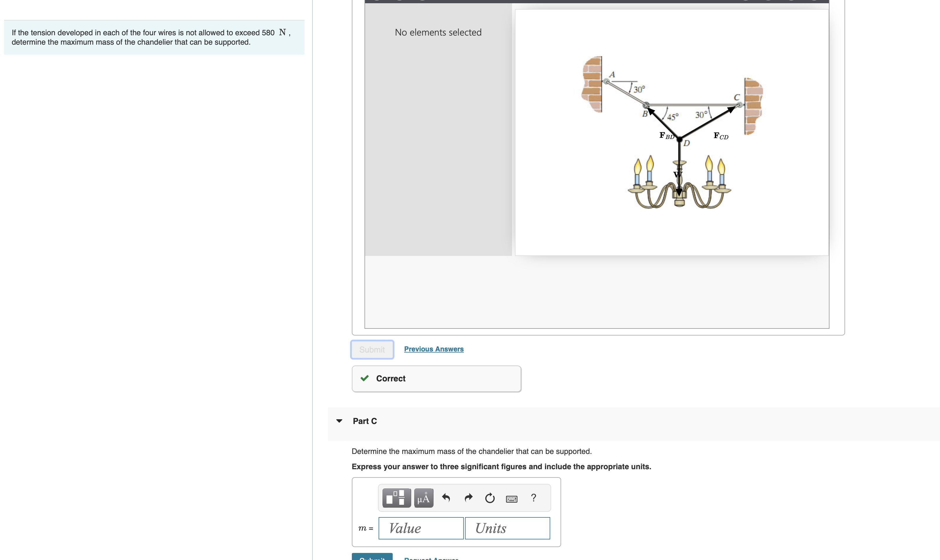Click the Part C header label

[x=365, y=421]
